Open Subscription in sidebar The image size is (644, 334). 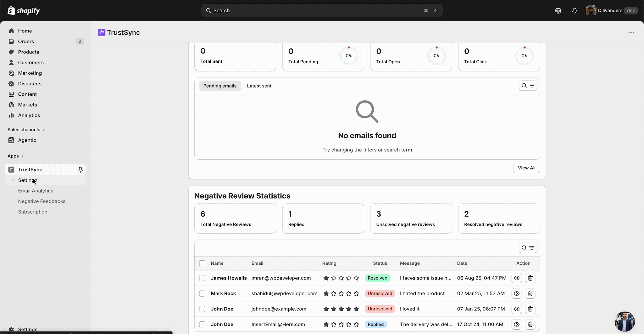point(33,212)
